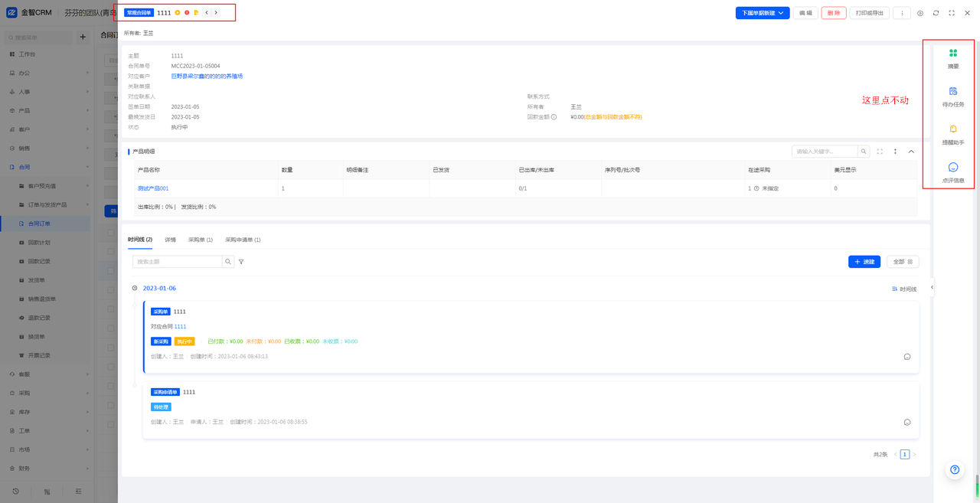The width and height of the screenshot is (980, 503).
Task: Open 开票记录 in sidebar
Action: coord(39,355)
